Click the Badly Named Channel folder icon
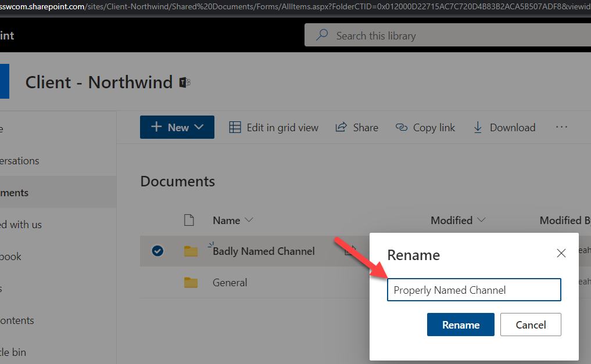This screenshot has width=591, height=364. click(x=191, y=251)
